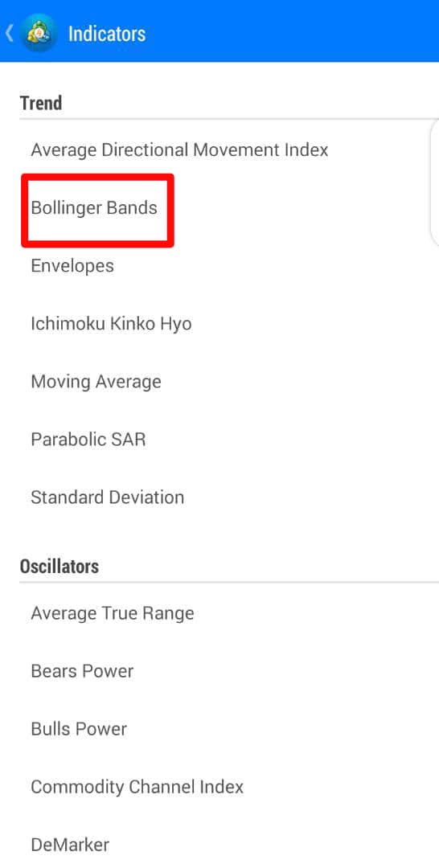Click the Trend section heading
The height and width of the screenshot is (868, 439).
point(41,103)
